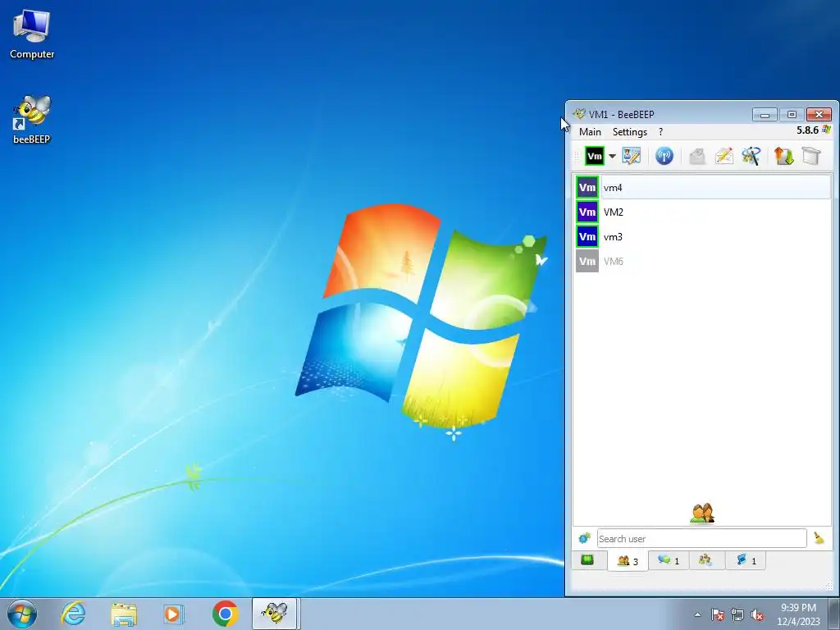Open Windows Media Player from the taskbar
Viewport: 840px width, 630px height.
(x=174, y=614)
